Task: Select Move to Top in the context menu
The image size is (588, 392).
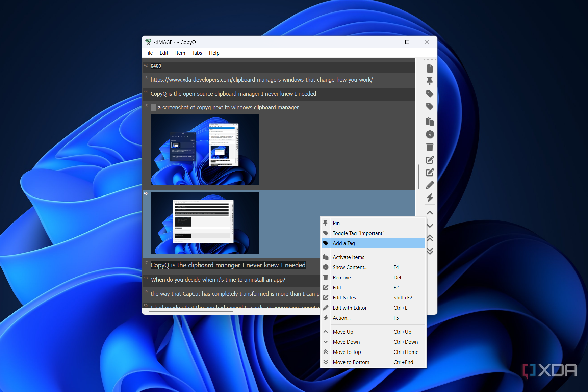Action: (373, 352)
